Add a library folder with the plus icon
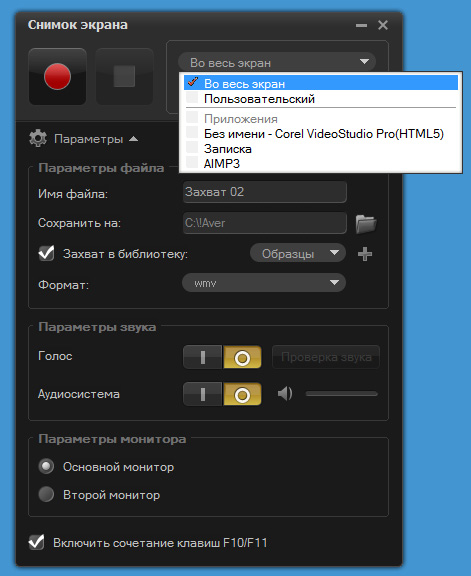471x576 pixels. pyautogui.click(x=365, y=254)
